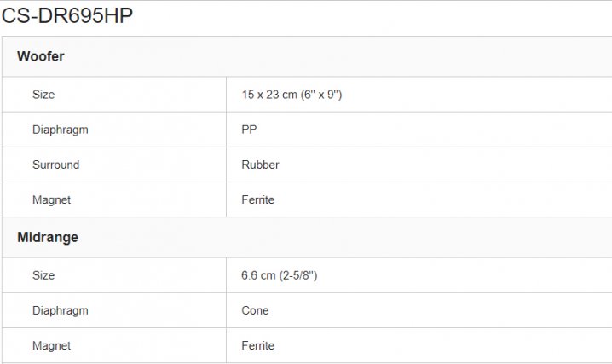Select the midrange's Ferrite magnet value
The width and height of the screenshot is (612, 364).
257,345
